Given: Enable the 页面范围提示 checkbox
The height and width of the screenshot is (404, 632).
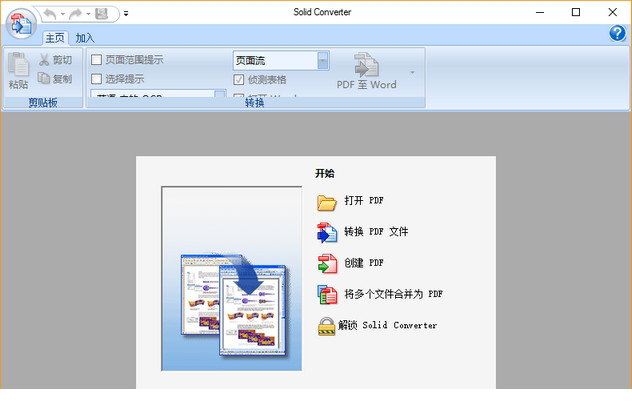Looking at the screenshot, I should [96, 60].
